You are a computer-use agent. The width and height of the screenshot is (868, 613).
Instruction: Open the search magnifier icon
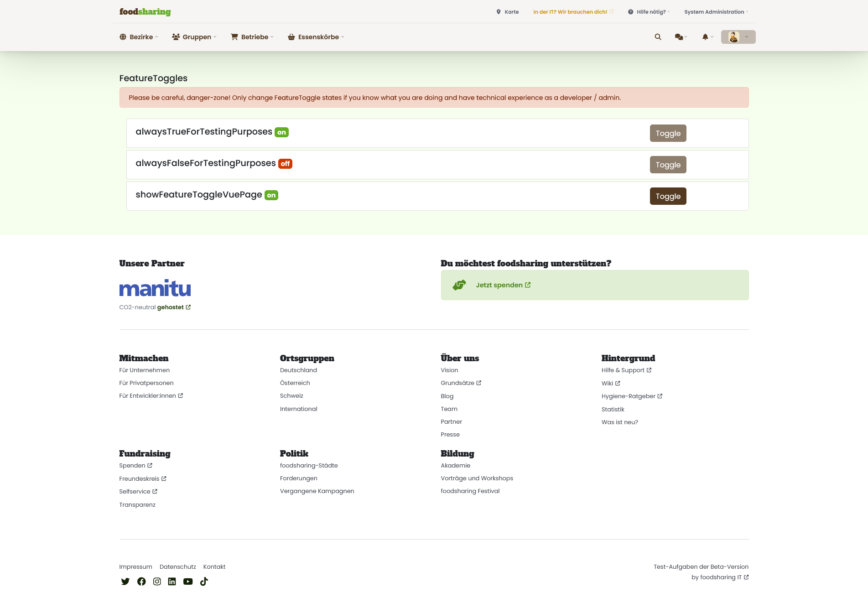(x=658, y=37)
